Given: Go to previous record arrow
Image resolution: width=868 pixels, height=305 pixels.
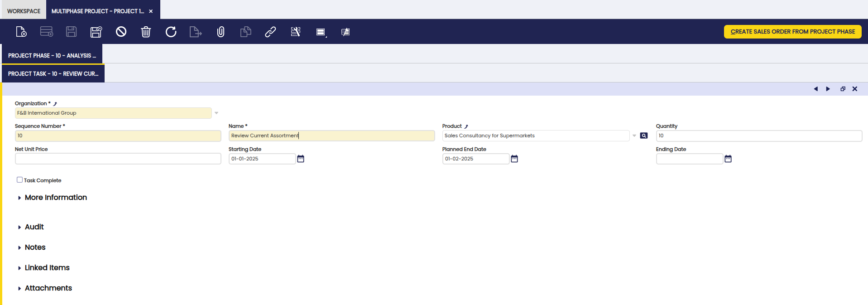Looking at the screenshot, I should point(816,89).
